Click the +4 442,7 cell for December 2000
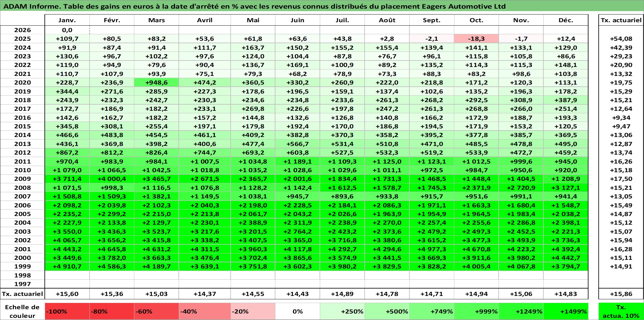644x320 pixels. click(x=566, y=258)
